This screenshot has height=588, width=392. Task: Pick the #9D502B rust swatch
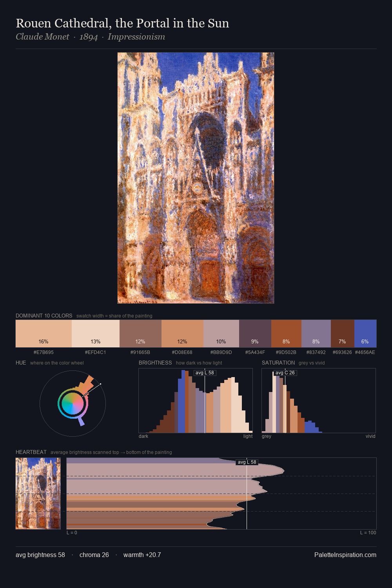[x=286, y=334]
